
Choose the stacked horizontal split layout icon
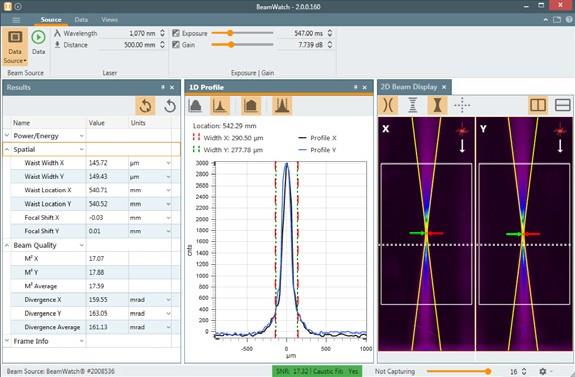coord(562,106)
